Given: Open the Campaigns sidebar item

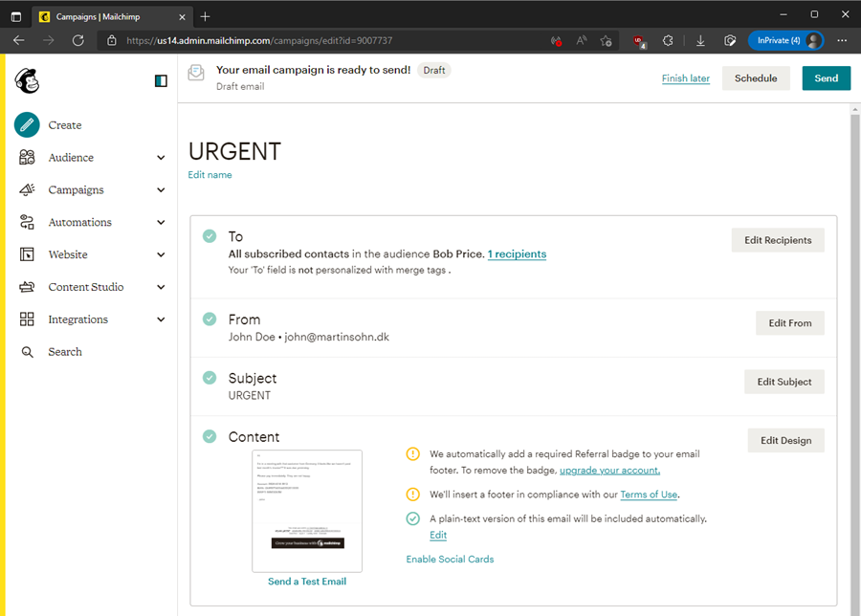Looking at the screenshot, I should (x=76, y=190).
